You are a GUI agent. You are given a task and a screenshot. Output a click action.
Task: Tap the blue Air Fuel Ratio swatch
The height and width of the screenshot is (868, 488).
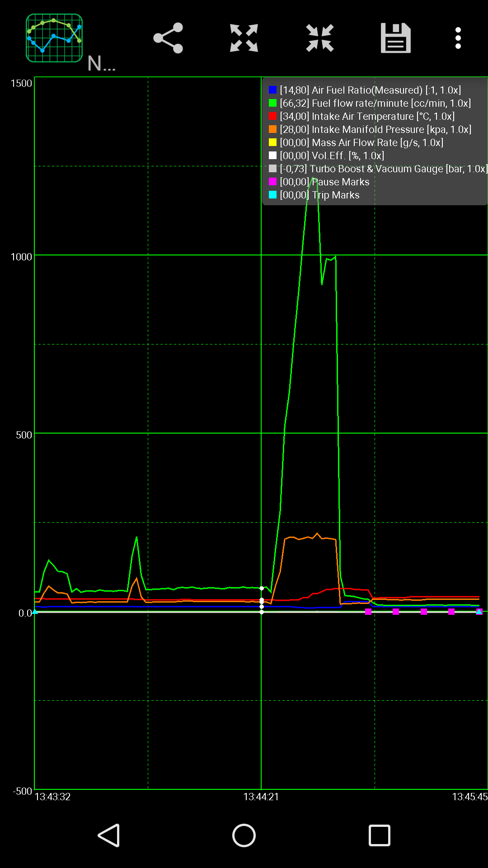tap(272, 90)
